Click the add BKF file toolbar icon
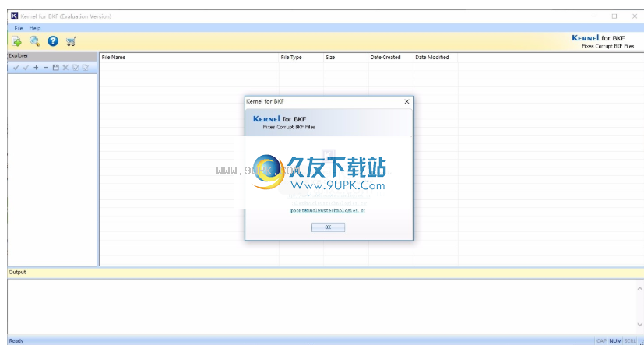This screenshot has height=345, width=644. point(16,41)
